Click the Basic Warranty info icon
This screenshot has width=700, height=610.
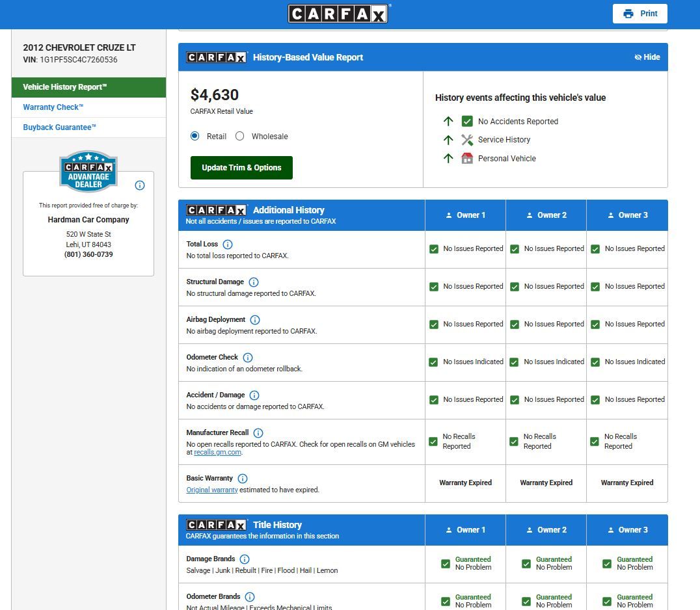(243, 479)
